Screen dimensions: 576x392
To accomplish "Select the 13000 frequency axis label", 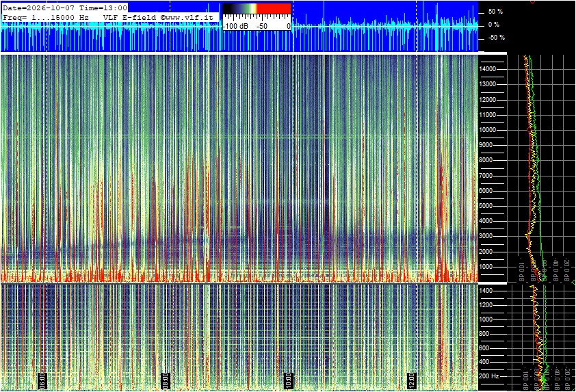I will (x=488, y=84).
